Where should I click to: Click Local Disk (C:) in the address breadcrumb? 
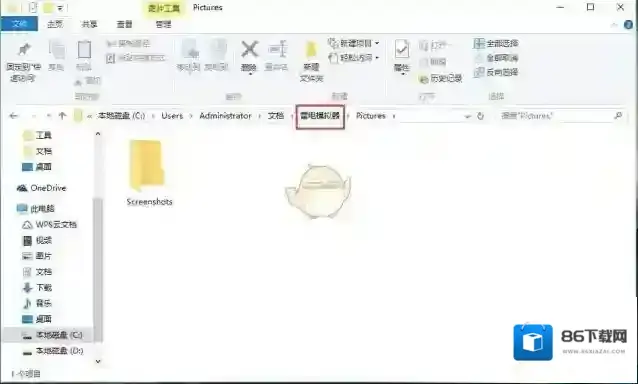click(121, 116)
